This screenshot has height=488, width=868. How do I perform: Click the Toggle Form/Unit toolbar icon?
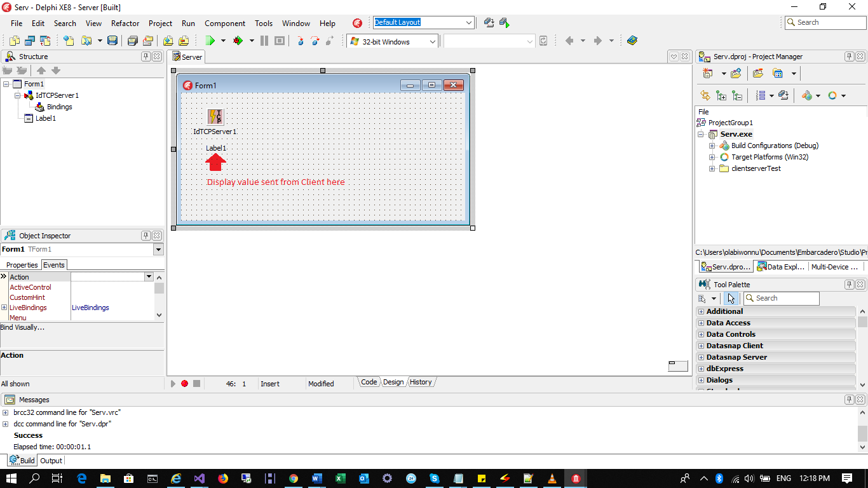pos(45,41)
